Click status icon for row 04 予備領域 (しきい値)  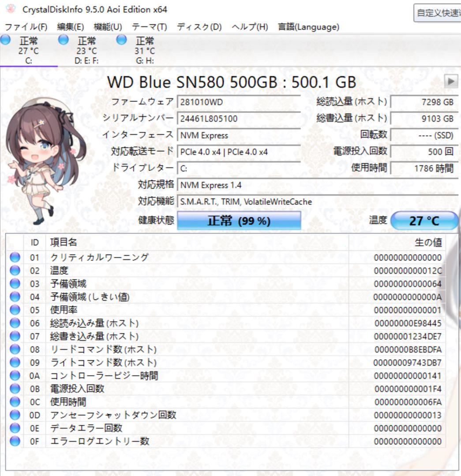tap(15, 297)
